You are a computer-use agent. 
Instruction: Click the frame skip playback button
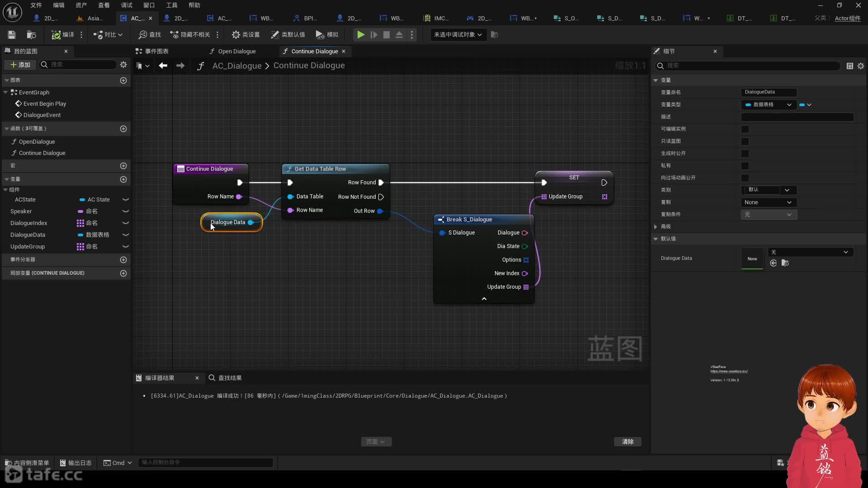tap(374, 35)
